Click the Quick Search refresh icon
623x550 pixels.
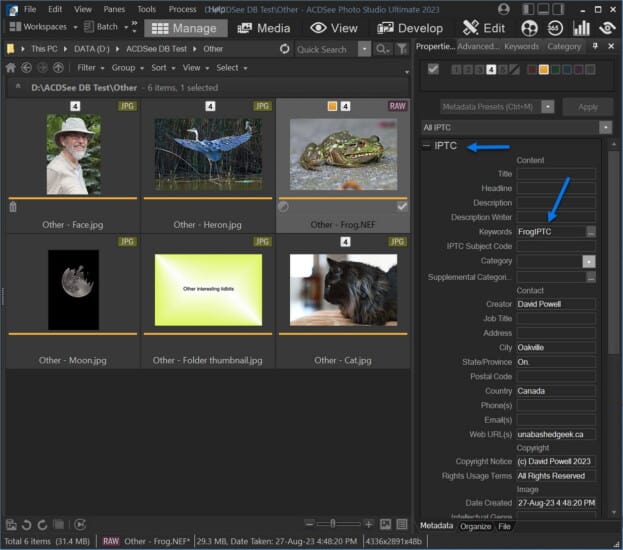click(x=285, y=48)
